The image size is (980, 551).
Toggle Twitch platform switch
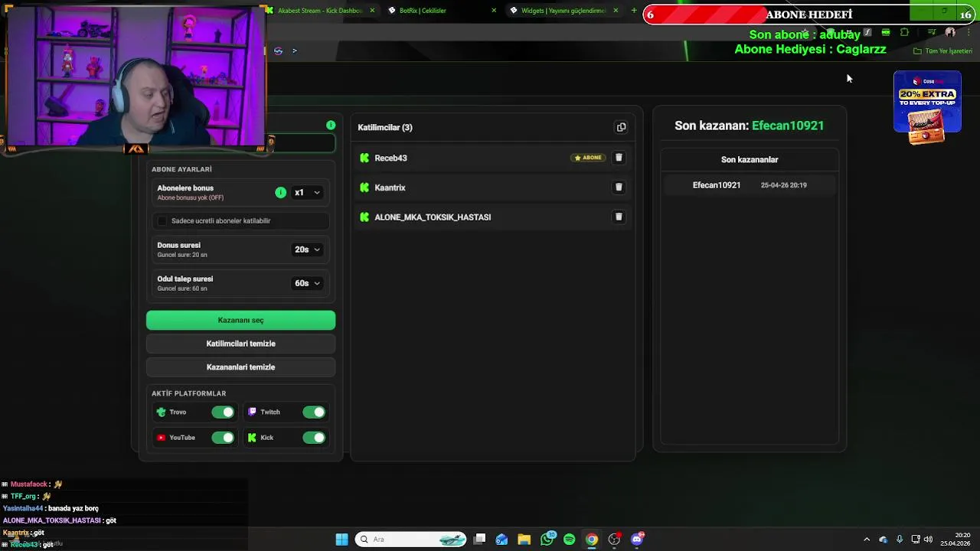(x=314, y=412)
